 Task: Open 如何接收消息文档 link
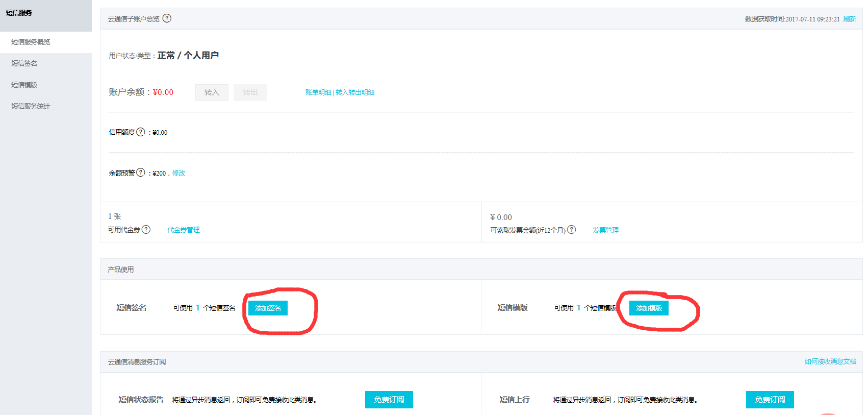[830, 361]
